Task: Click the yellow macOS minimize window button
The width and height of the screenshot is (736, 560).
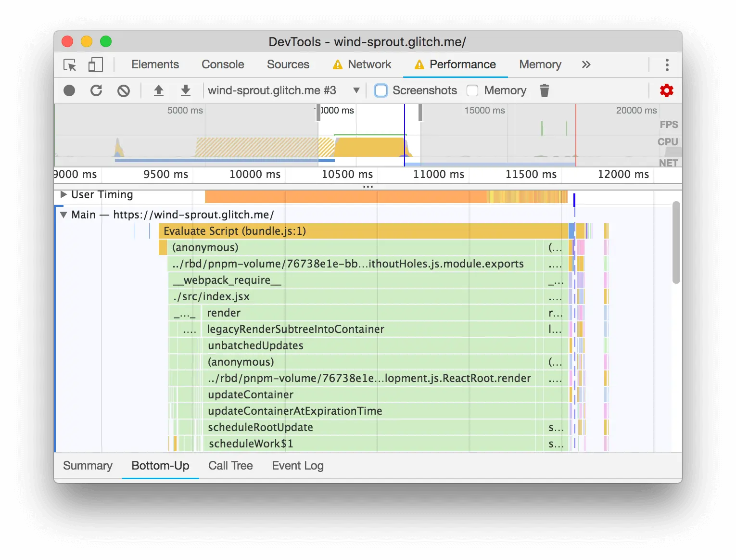Action: (x=87, y=41)
